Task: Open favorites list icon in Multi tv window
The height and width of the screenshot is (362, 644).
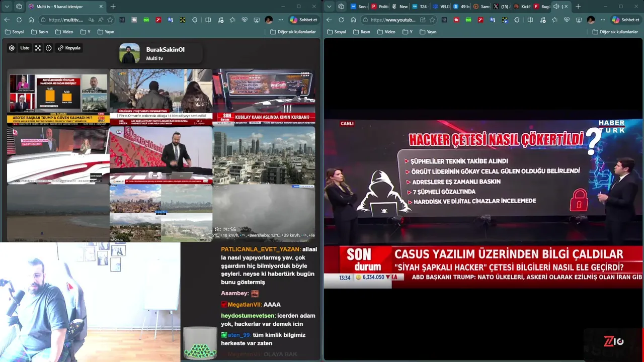Action: coord(232,20)
